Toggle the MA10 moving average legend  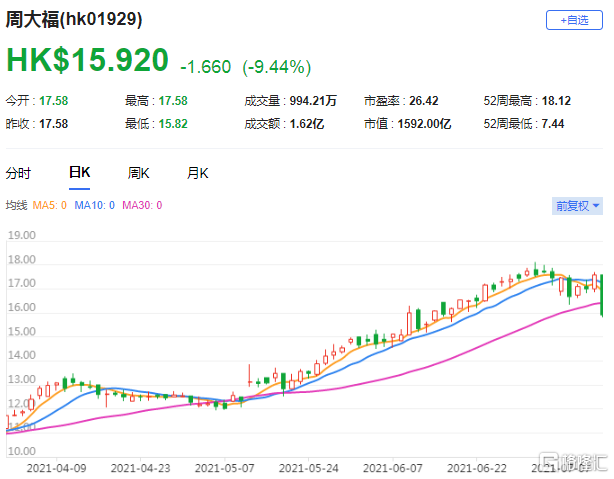coord(98,206)
